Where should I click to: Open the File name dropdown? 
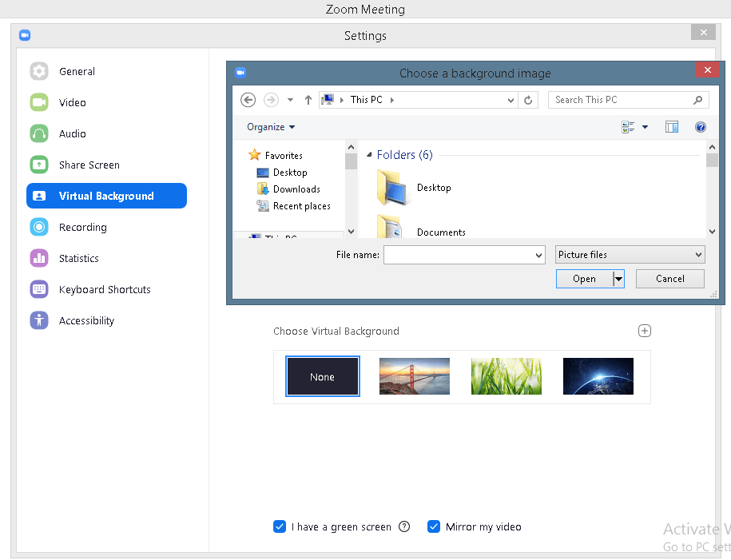[x=538, y=255]
